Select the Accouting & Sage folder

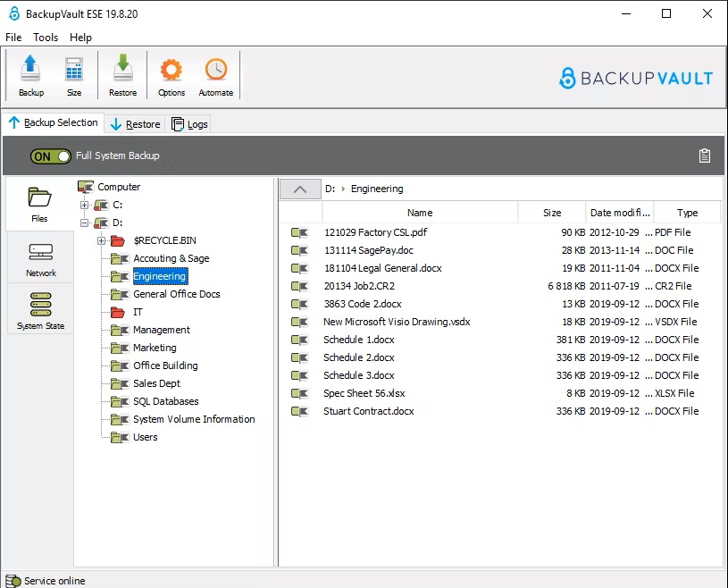(172, 258)
